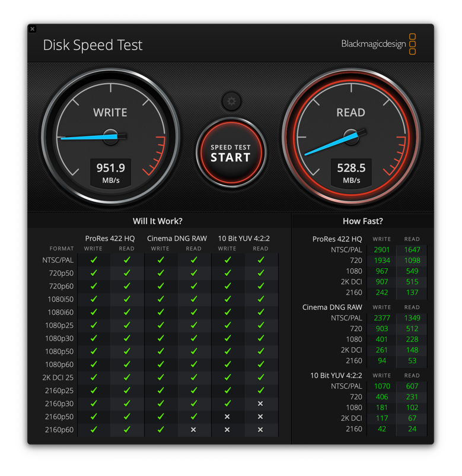Select the 720p50 format row label
The height and width of the screenshot is (476, 462).
click(61, 273)
